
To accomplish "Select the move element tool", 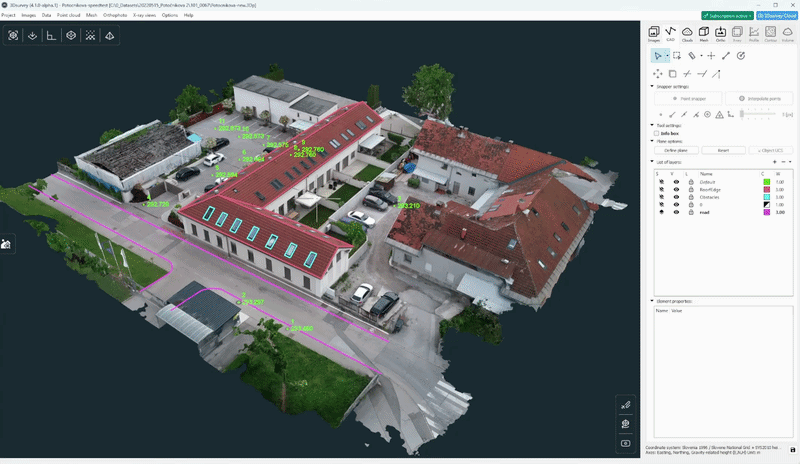I will (657, 73).
